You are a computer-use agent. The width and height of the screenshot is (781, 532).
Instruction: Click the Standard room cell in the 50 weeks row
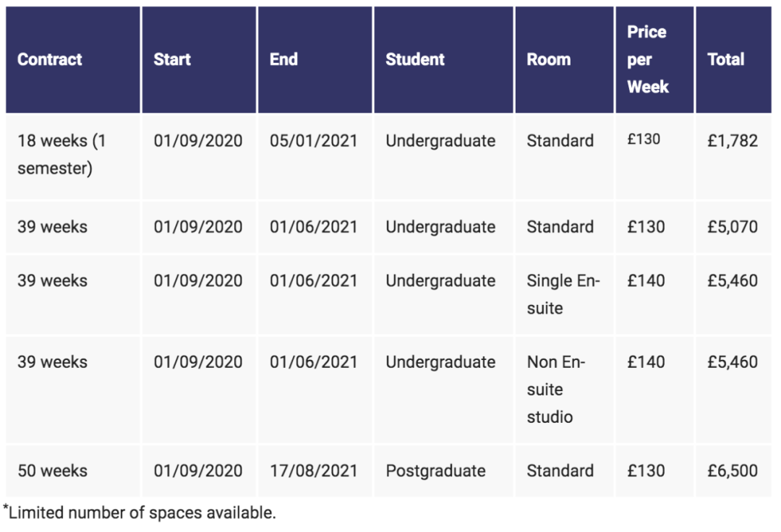[x=560, y=471]
